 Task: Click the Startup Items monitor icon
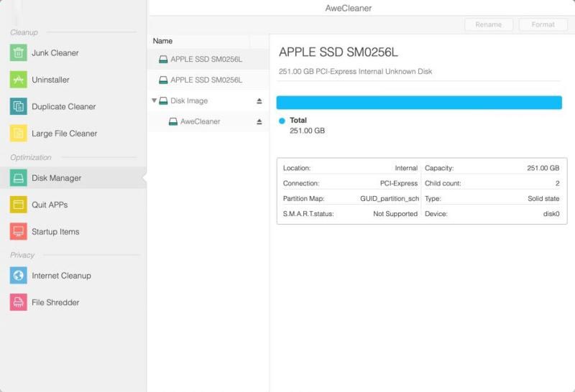point(19,231)
